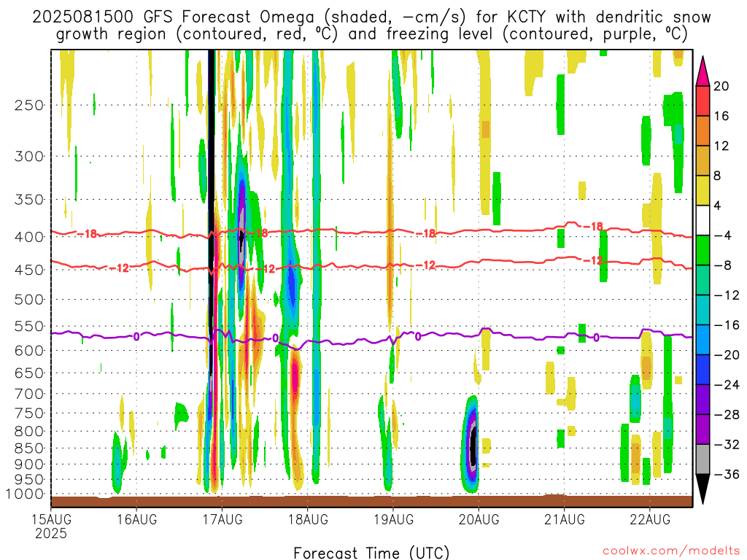Select the subtitle line "growth region (contoured, red"

point(371,34)
